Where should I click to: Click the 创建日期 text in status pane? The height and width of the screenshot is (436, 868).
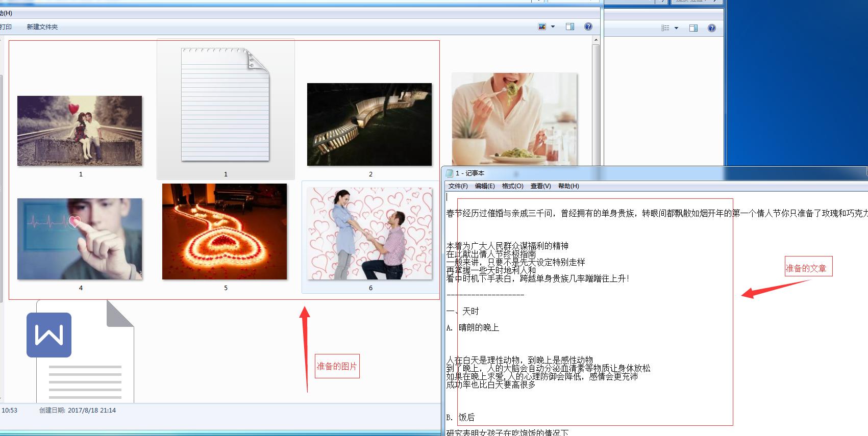pyautogui.click(x=78, y=411)
